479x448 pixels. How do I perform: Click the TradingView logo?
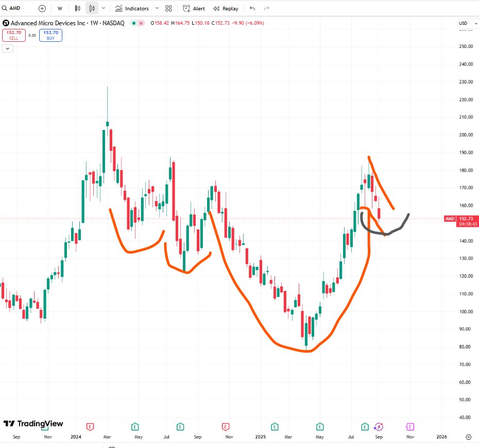point(33,424)
